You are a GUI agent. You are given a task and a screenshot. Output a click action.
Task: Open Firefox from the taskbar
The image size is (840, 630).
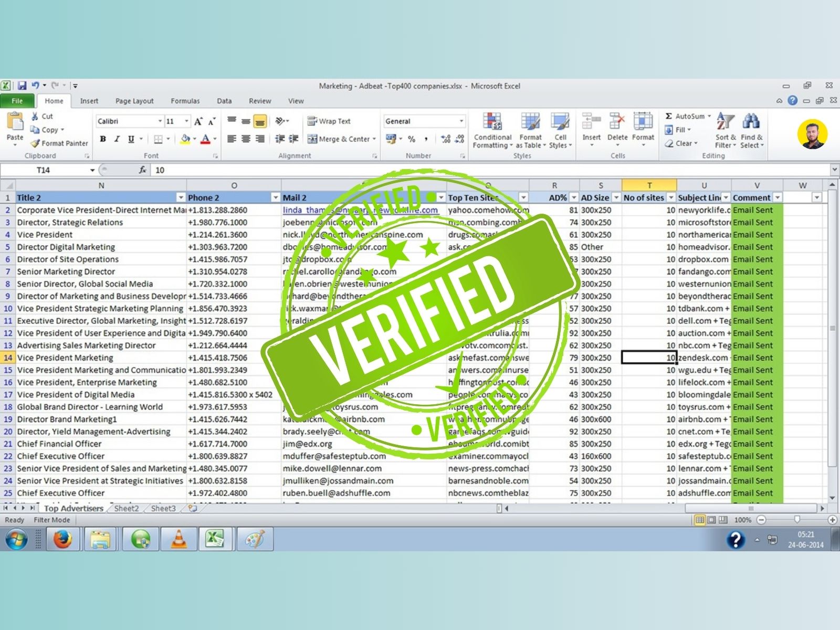62,539
